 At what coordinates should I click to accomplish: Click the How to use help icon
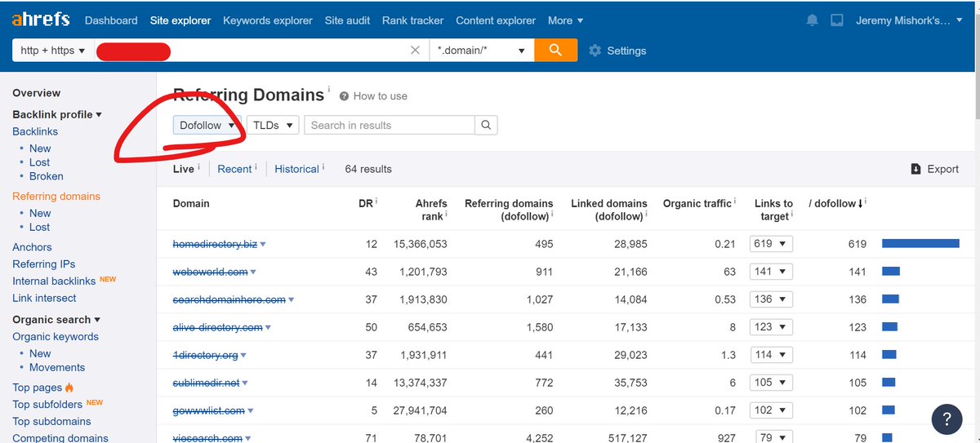tap(345, 96)
